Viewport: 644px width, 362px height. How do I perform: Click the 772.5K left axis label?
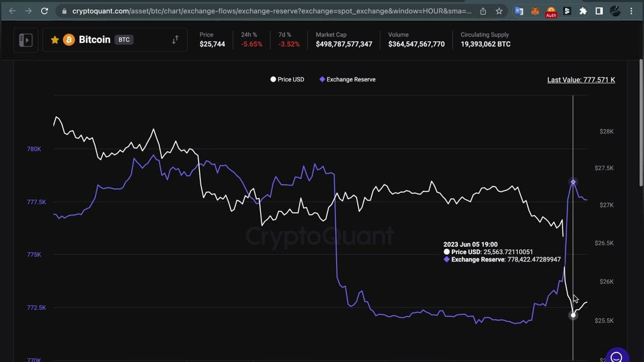coord(36,308)
